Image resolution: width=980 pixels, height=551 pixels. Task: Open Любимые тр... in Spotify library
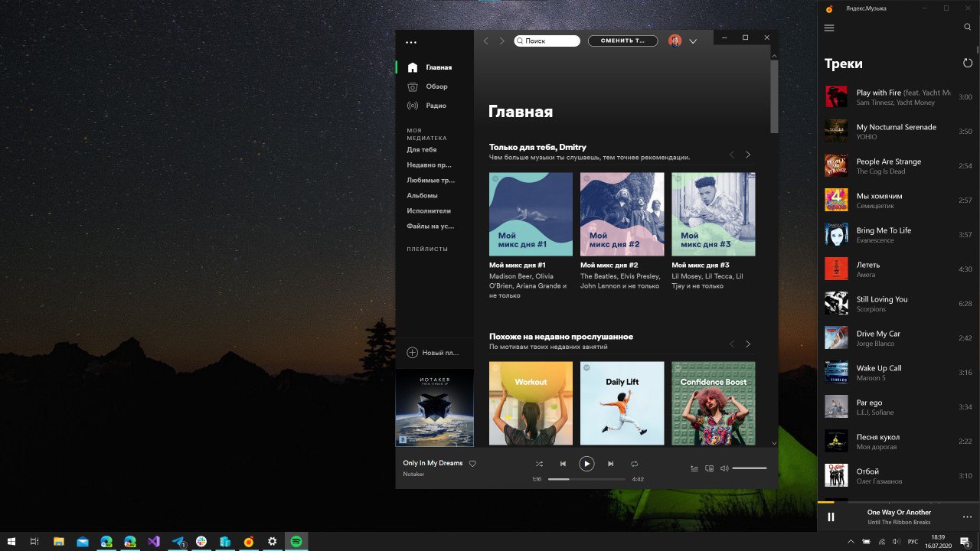(x=430, y=180)
